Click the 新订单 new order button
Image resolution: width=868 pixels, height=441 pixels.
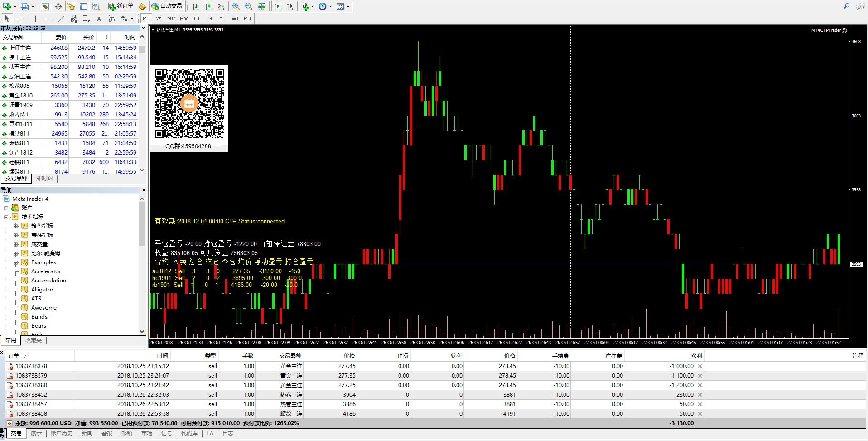click(121, 6)
